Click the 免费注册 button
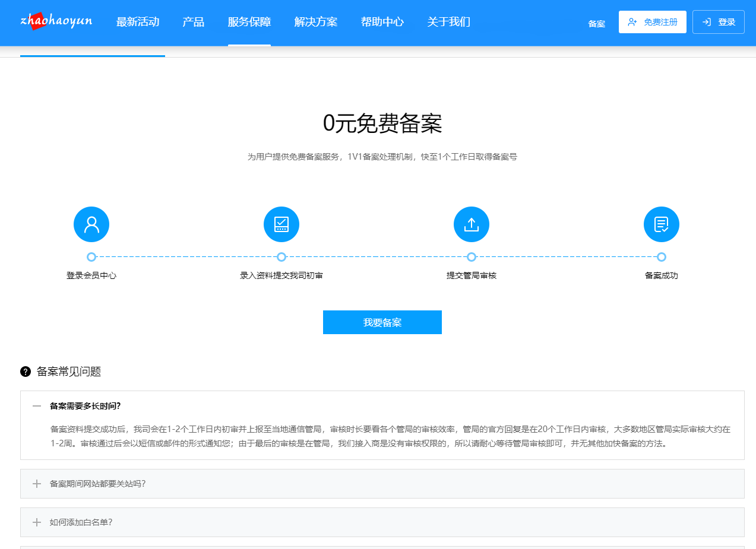Image resolution: width=756 pixels, height=549 pixels. tap(652, 21)
